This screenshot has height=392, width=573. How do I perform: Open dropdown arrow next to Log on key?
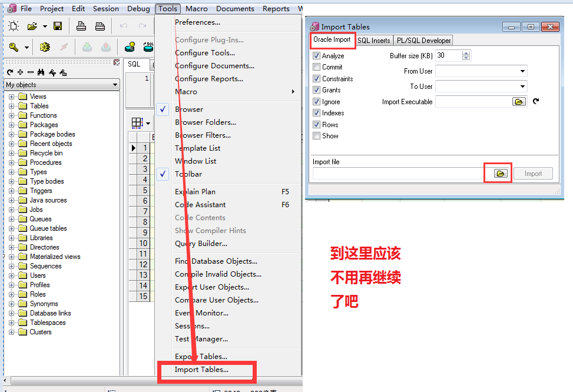point(27,48)
